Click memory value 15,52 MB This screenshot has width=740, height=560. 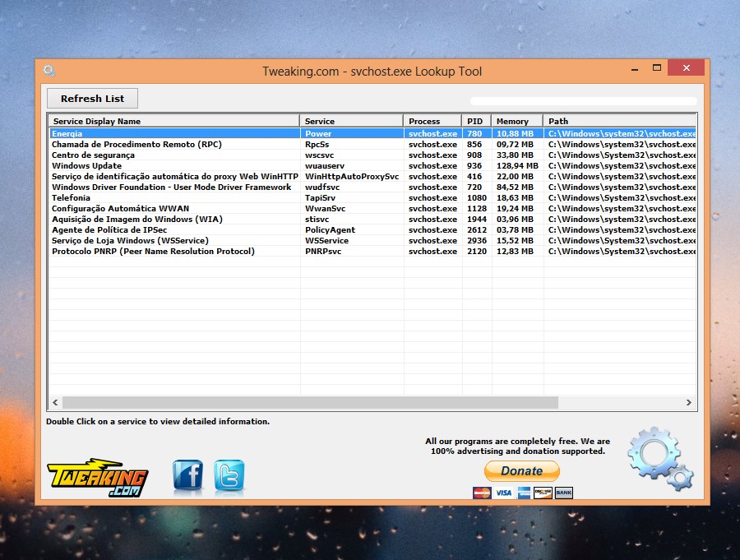pos(515,241)
